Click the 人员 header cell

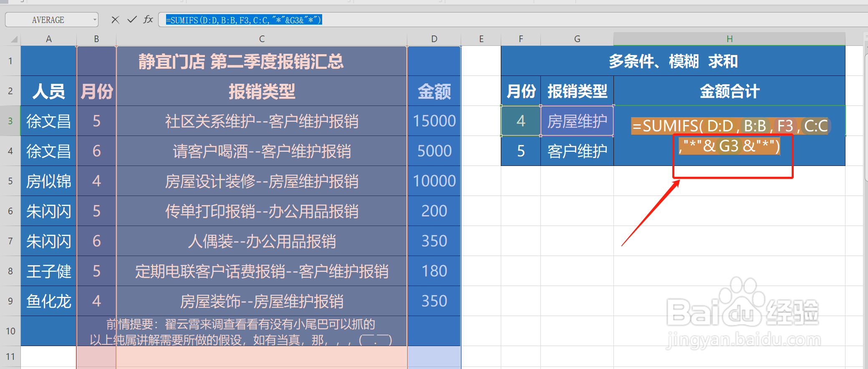tap(48, 91)
